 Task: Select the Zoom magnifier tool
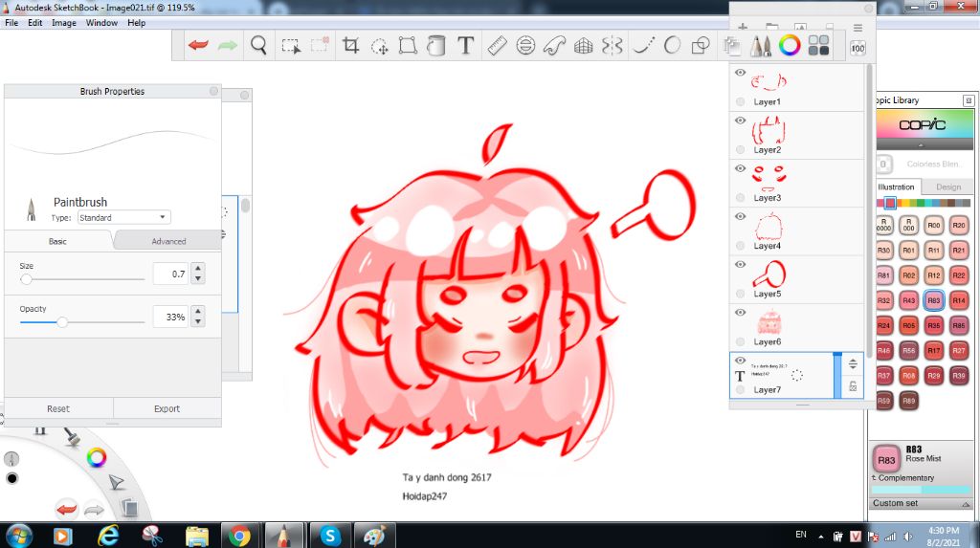[x=258, y=46]
